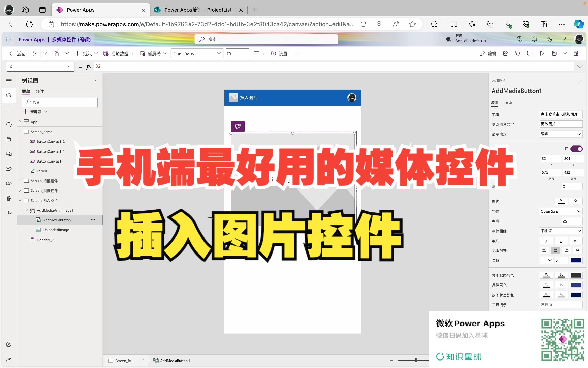Image resolution: width=588 pixels, height=368 pixels.
Task: Open search magnifier icon in left sidebar
Action: [9, 213]
